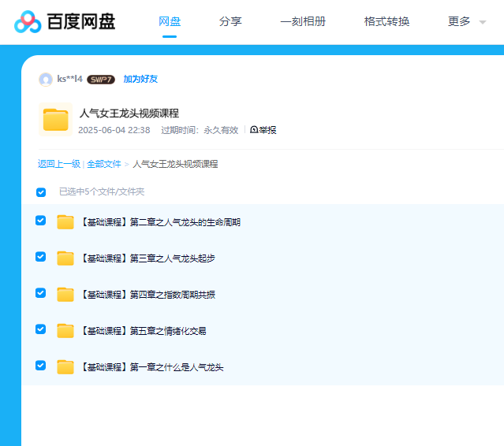Image resolution: width=504 pixels, height=446 pixels.
Task: Open the 一刻相册 tab
Action: [x=303, y=22]
